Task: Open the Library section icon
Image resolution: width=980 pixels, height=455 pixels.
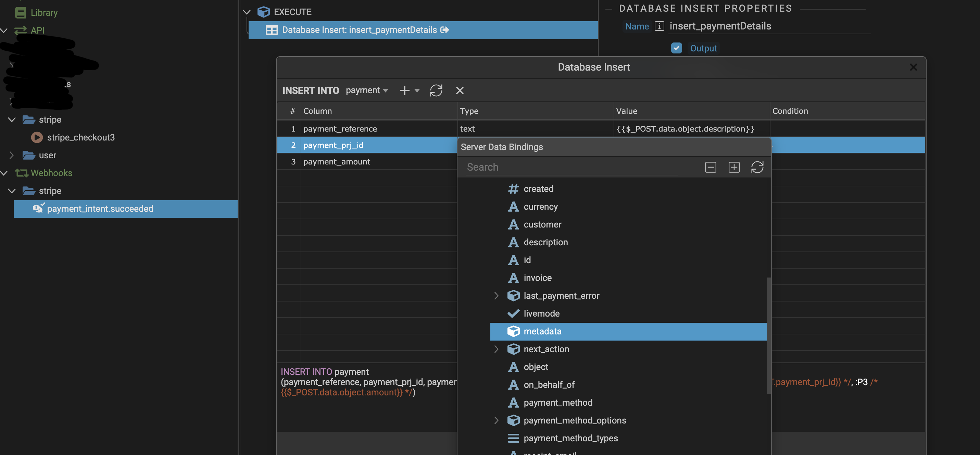Action: pyautogui.click(x=20, y=13)
